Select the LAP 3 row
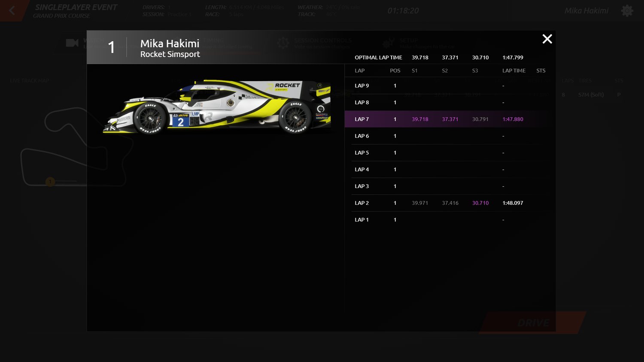Screen dimensions: 644x362 click(450, 186)
